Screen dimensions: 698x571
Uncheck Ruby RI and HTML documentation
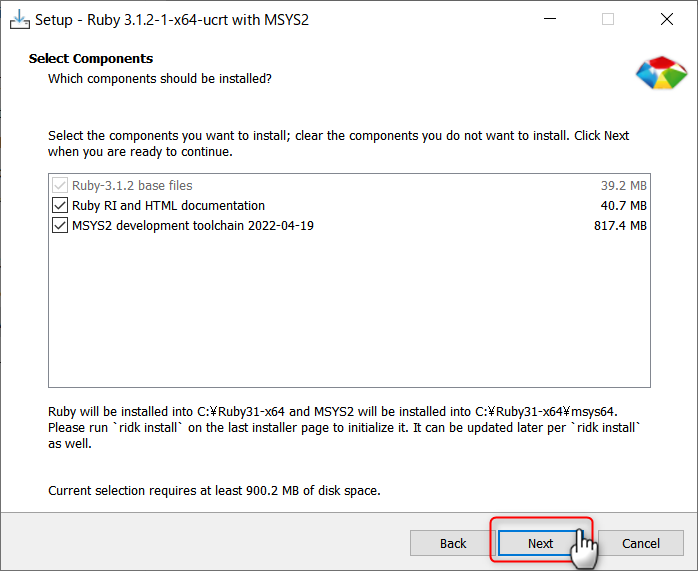(x=60, y=205)
